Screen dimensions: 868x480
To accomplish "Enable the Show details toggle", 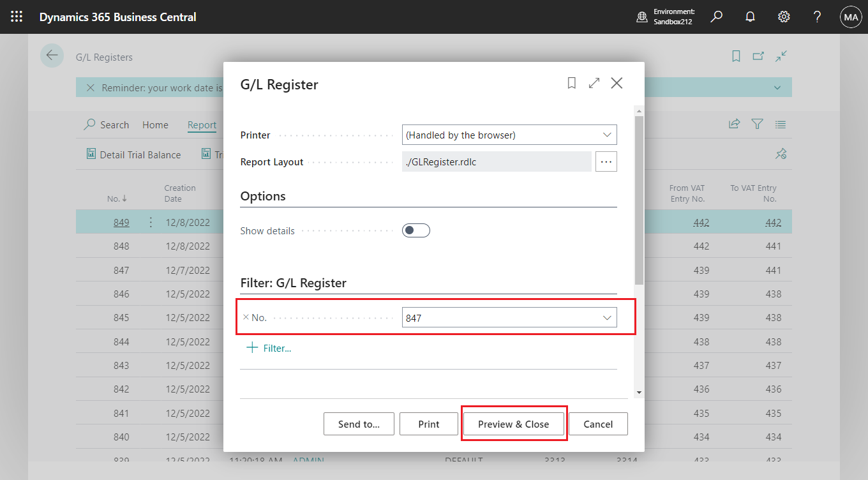I will pos(415,230).
